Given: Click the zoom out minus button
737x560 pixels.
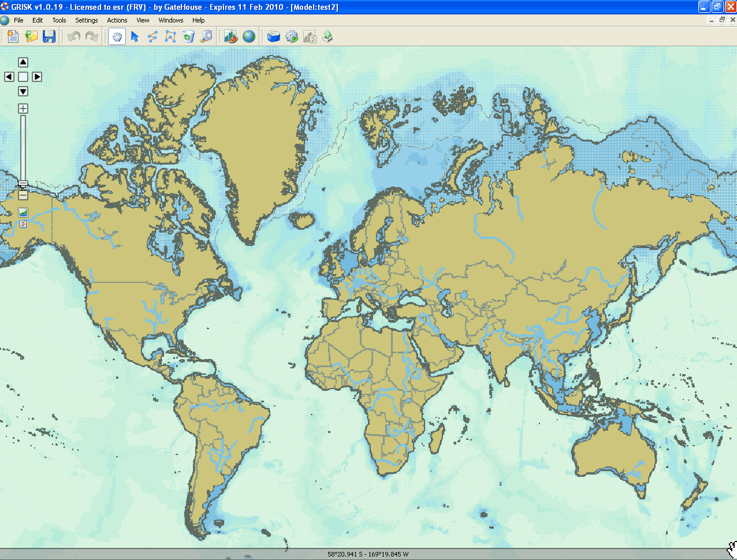Looking at the screenshot, I should click(x=23, y=196).
